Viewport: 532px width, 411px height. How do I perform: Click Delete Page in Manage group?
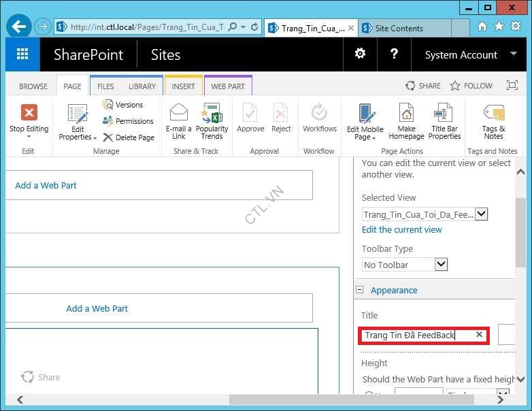(129, 137)
